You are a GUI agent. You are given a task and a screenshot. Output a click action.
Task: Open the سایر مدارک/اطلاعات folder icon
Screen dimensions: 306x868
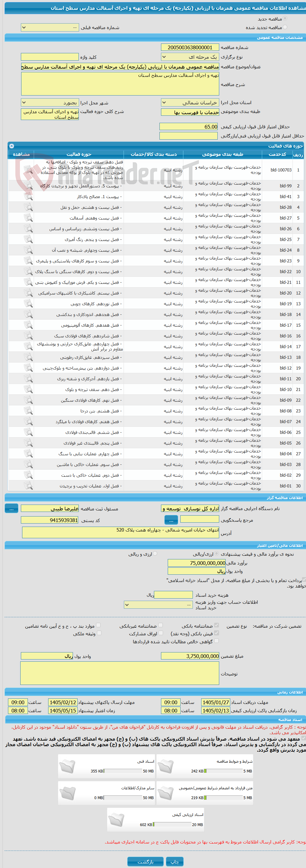tap(67, 793)
